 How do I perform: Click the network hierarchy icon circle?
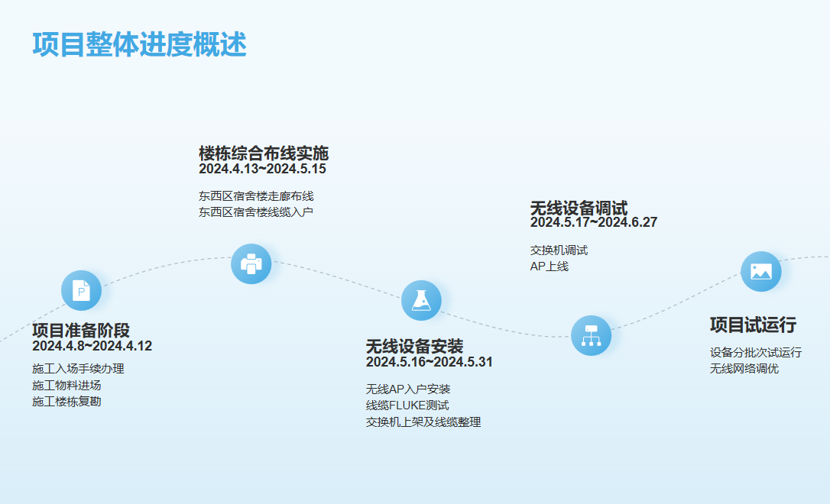[591, 335]
